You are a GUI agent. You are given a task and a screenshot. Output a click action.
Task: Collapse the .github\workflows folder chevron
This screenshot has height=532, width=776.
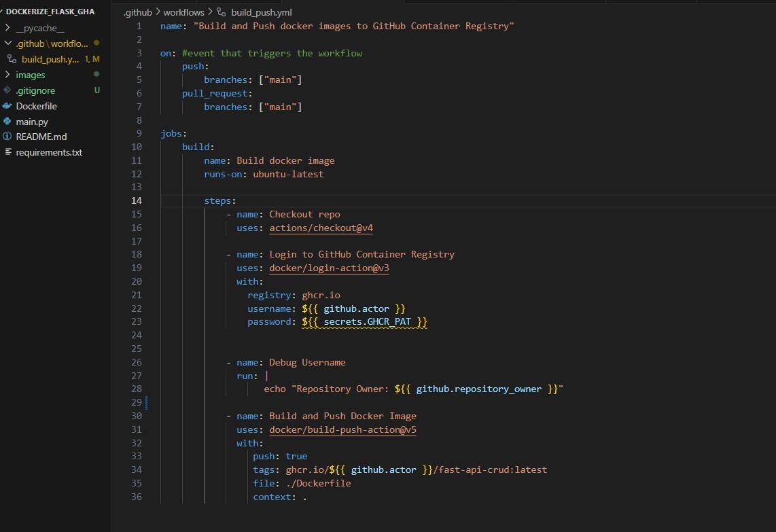click(8, 43)
